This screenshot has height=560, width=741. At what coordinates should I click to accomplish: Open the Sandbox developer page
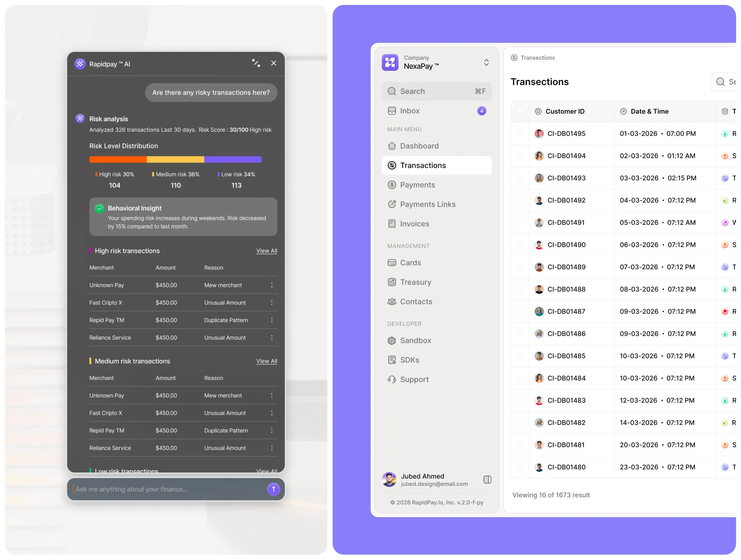point(437,341)
